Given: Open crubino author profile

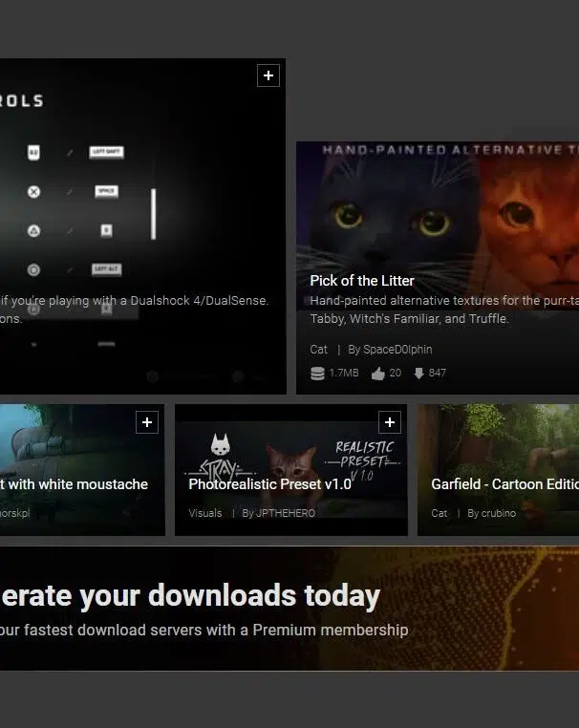Looking at the screenshot, I should pos(498,513).
